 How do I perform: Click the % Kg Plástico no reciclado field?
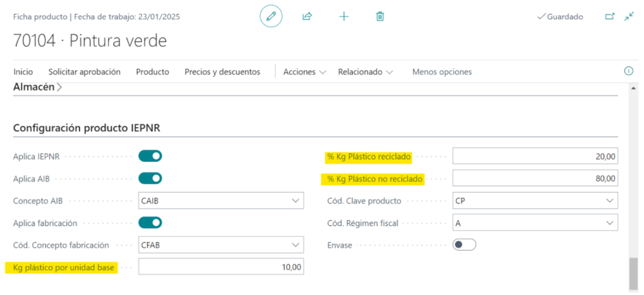(x=535, y=178)
